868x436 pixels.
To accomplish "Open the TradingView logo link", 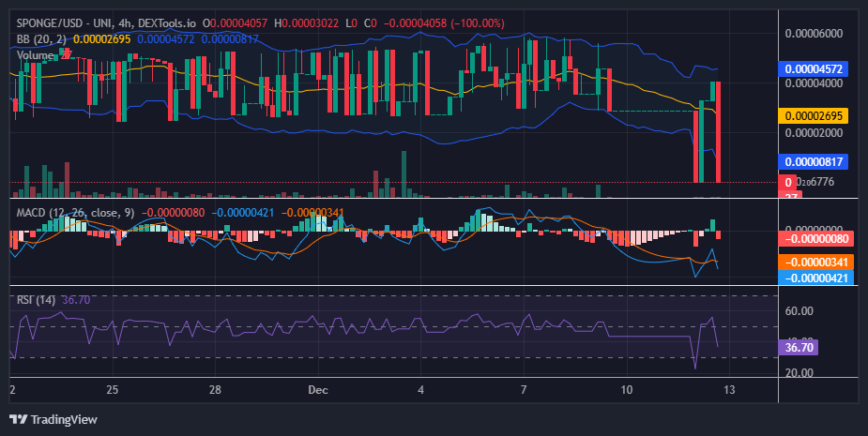I will click(53, 419).
